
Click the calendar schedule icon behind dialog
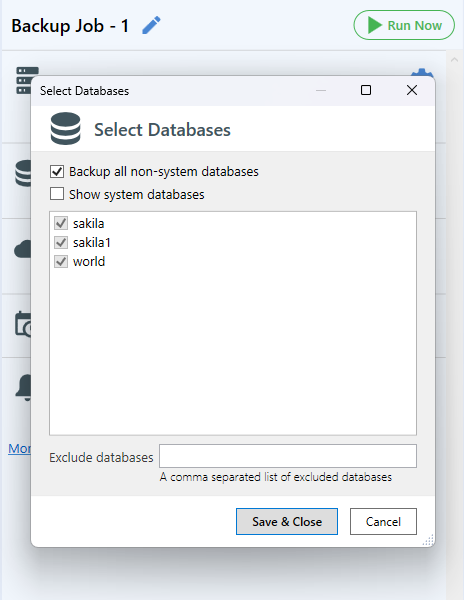23,324
